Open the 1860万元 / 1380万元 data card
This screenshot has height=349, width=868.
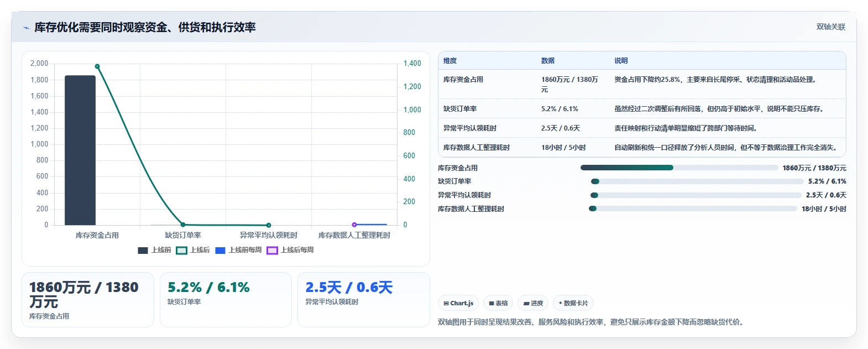(x=88, y=300)
